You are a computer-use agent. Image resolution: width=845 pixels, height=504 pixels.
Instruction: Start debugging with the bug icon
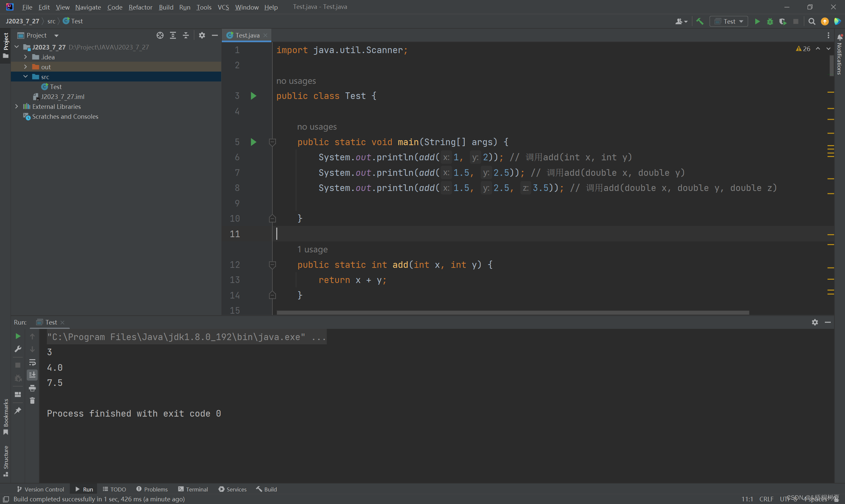[770, 21]
